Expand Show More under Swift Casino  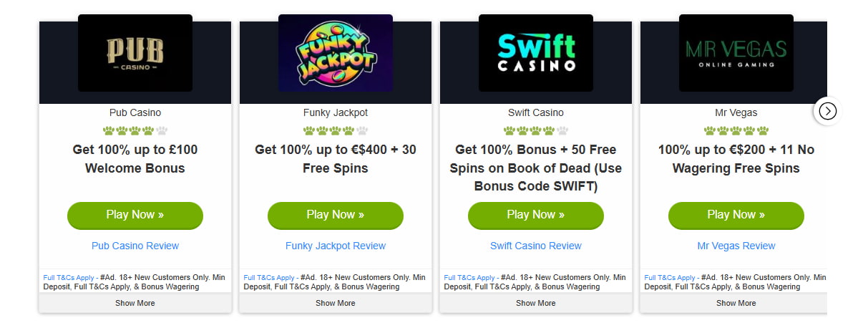(536, 303)
